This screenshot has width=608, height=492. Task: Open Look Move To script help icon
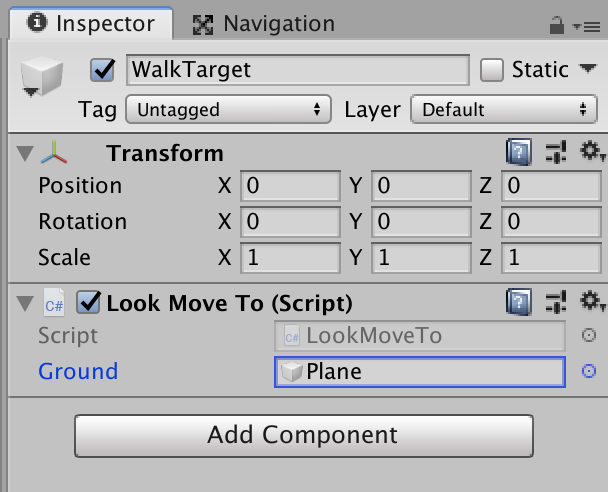pos(519,302)
